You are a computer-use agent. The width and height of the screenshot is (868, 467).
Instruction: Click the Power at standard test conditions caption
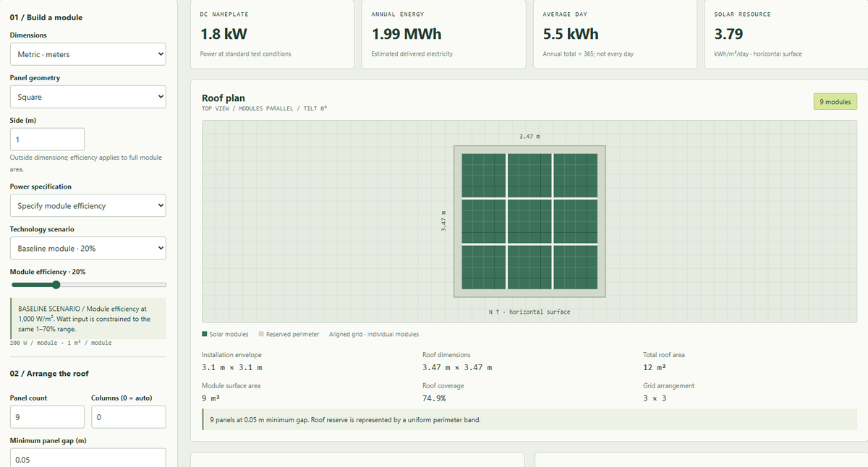(246, 54)
